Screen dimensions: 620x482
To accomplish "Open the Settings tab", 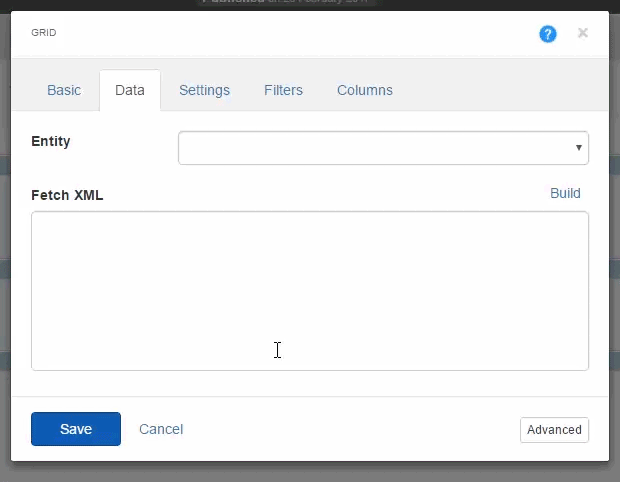I will [204, 90].
